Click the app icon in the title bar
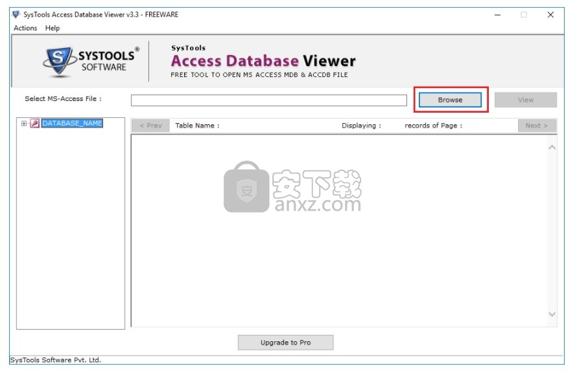588x375 pixels. pos(16,15)
